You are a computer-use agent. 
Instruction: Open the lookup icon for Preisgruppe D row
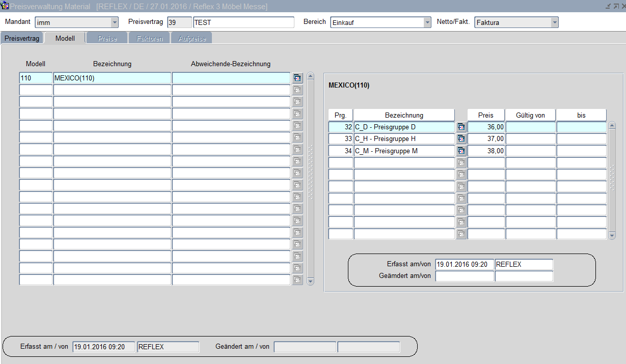pyautogui.click(x=461, y=127)
